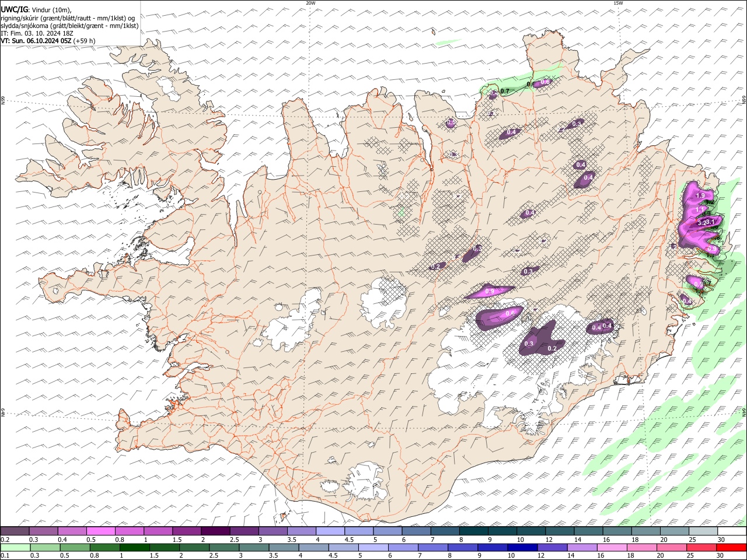Click the '4.5' tick label in upper legend row
Image resolution: width=747 pixels, height=560 pixels.
click(x=348, y=540)
